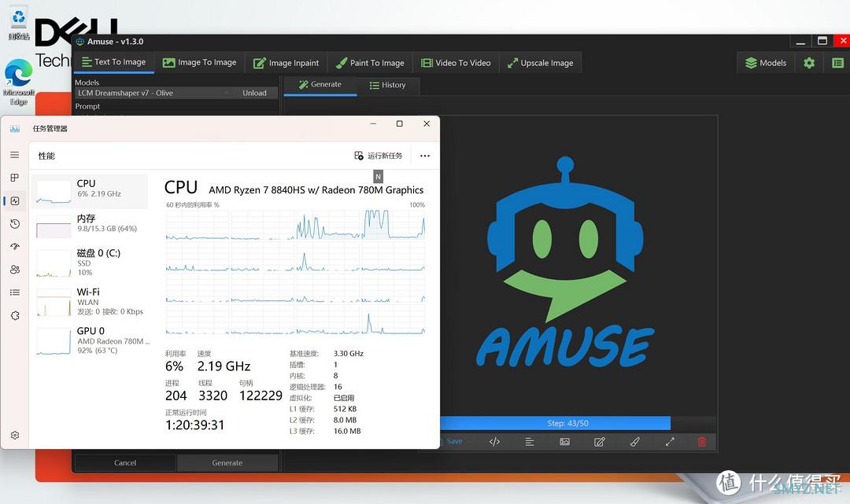
Task: Open the Startup apps icon in Task Manager
Action: tap(15, 246)
